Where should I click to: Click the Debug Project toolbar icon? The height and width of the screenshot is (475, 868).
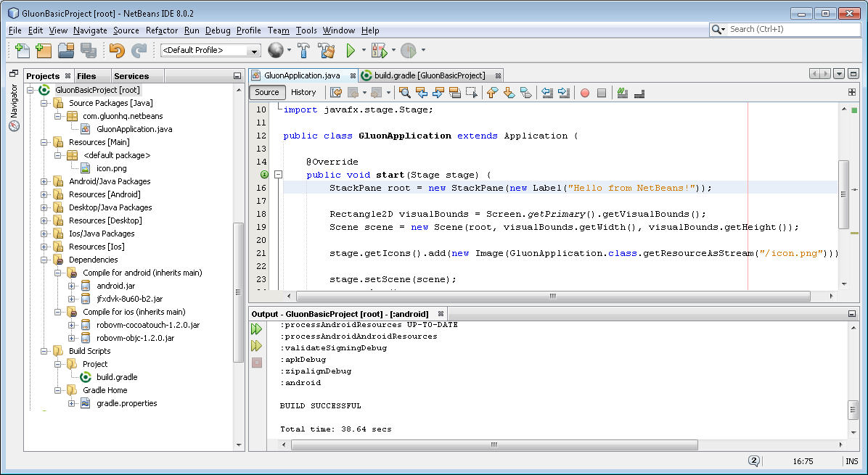click(380, 50)
